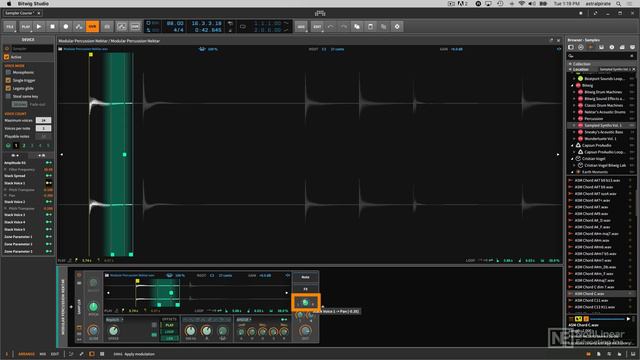Click the Note button in device chain
Screen dimensions: 640x360
[x=305, y=277]
